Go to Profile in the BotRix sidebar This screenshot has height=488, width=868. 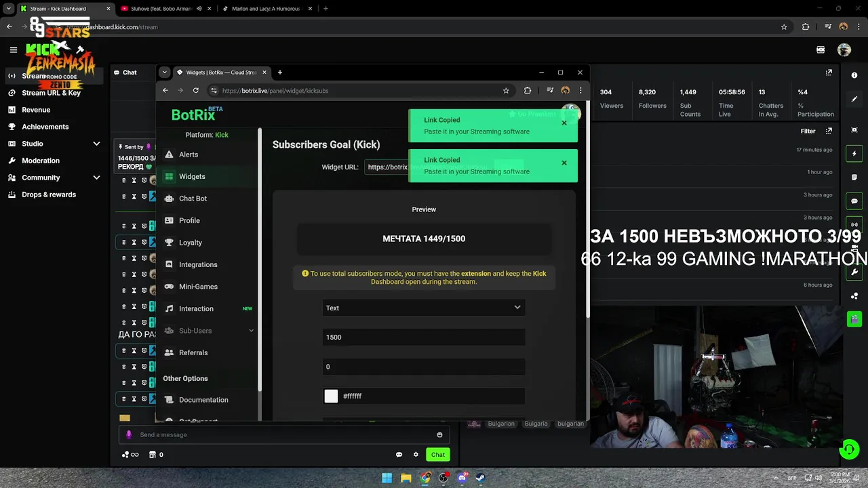(x=208, y=220)
